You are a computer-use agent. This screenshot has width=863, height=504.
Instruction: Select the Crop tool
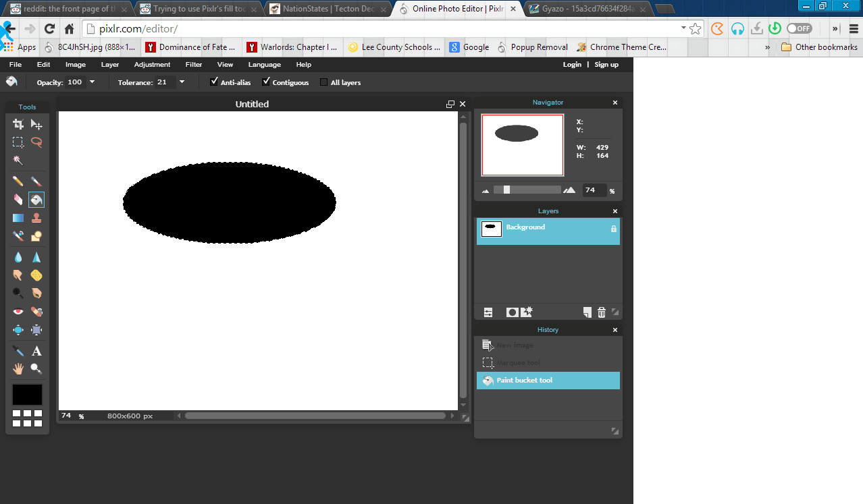pos(17,124)
